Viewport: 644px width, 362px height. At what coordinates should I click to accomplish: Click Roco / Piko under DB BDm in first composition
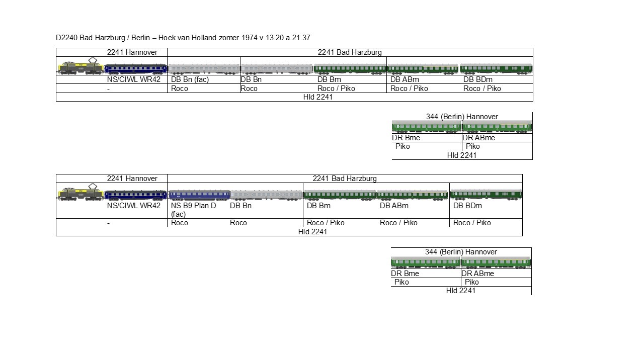point(482,88)
